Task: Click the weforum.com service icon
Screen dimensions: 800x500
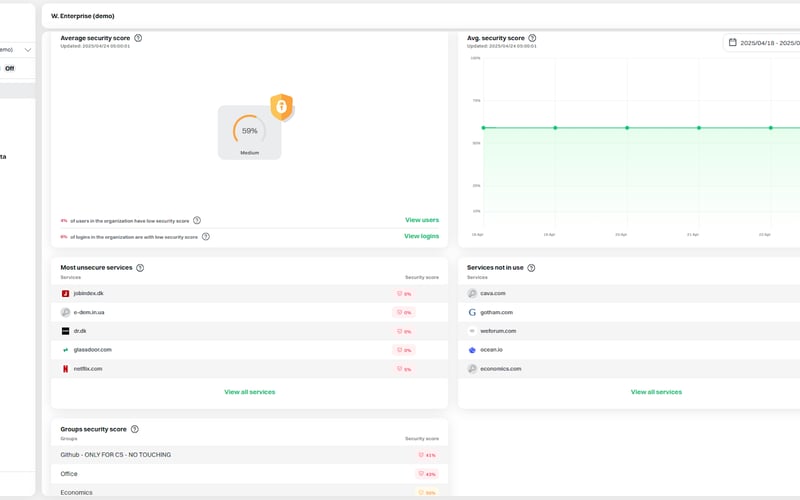Action: (472, 331)
